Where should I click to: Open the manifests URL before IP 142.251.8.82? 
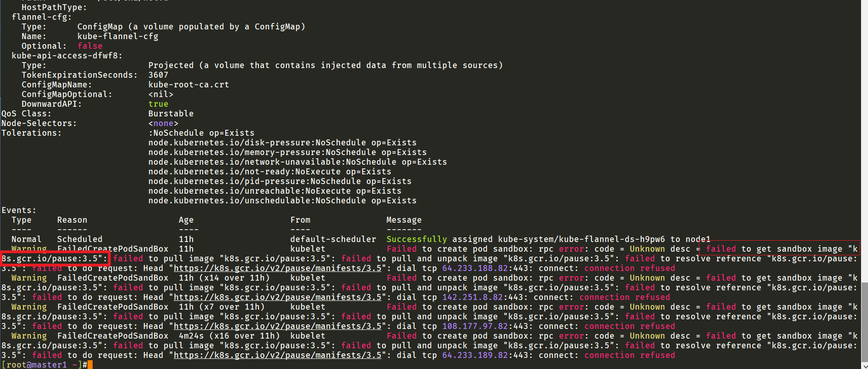[x=277, y=297]
